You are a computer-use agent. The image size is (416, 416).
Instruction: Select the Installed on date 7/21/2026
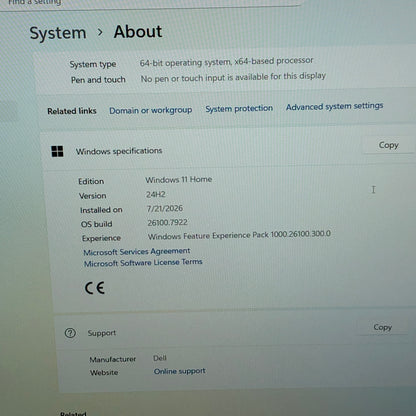165,209
